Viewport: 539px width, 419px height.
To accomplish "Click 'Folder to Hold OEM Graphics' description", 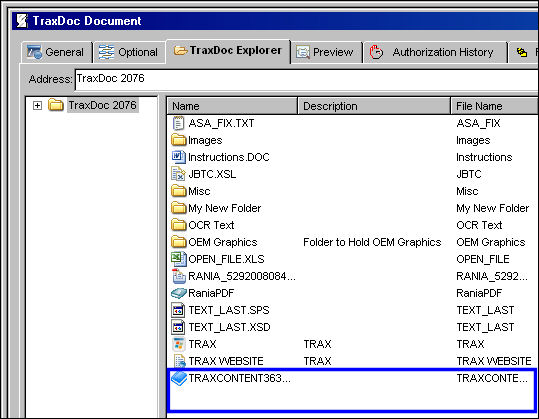I will tap(372, 242).
